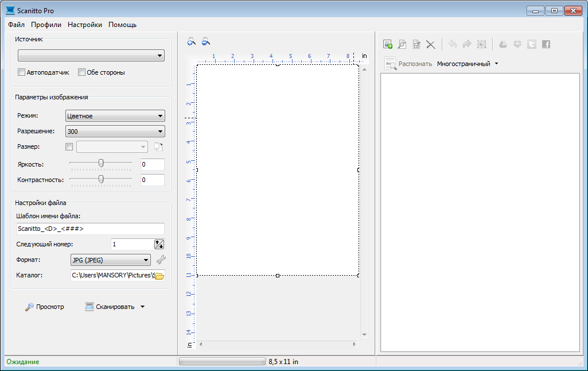Click the add image icon with green plus
588x371 pixels.
(x=388, y=44)
